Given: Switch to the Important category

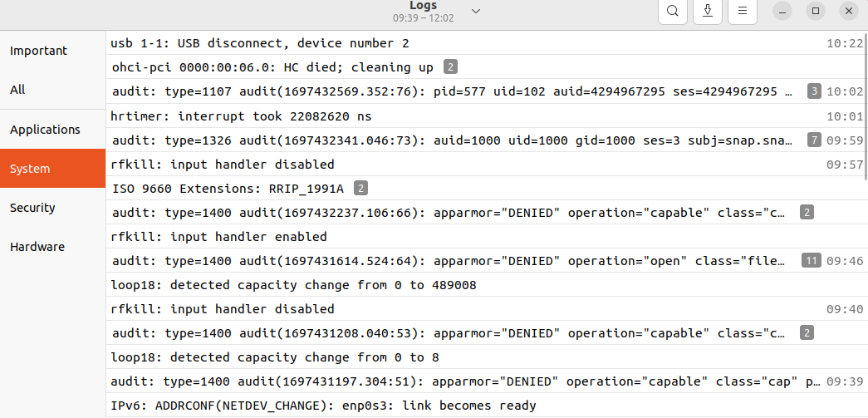Looking at the screenshot, I should pos(39,51).
